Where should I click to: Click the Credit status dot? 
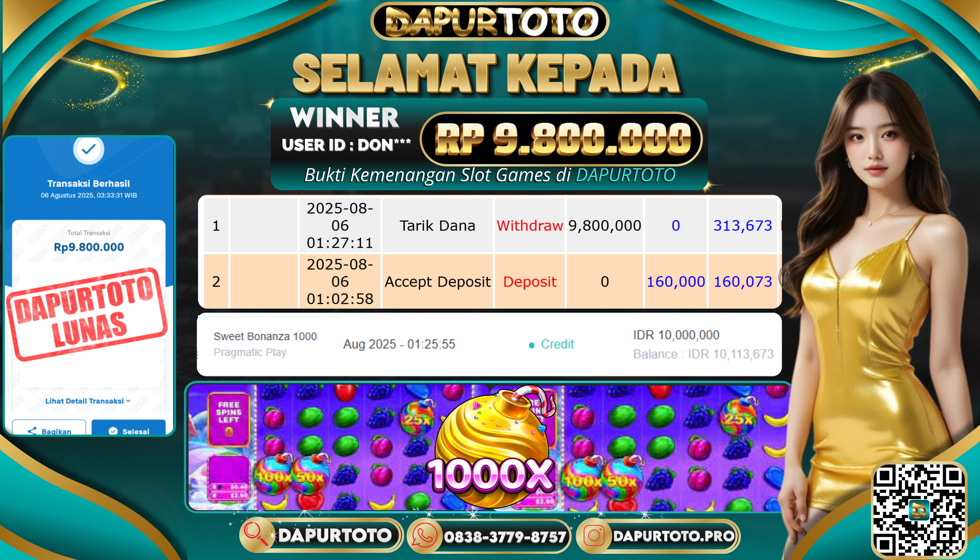(532, 345)
